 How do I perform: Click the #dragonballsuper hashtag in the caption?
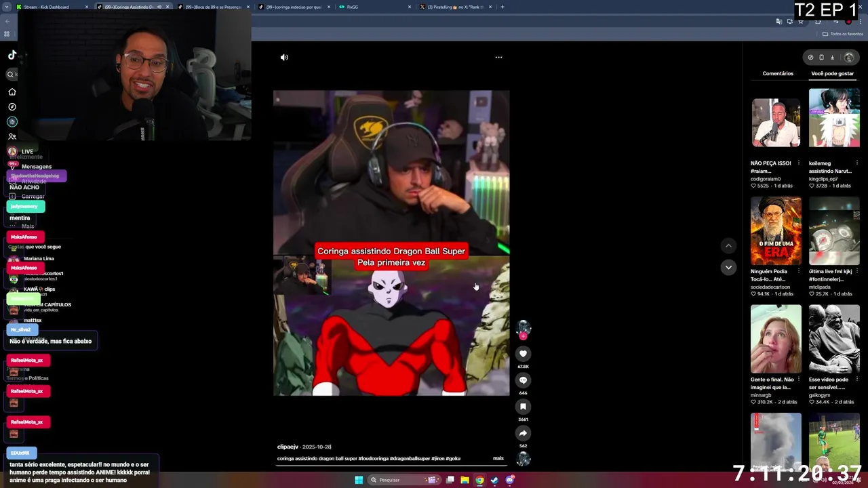click(410, 459)
